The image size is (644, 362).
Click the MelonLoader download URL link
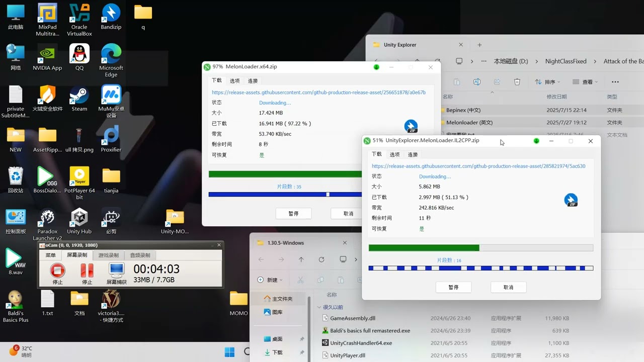318,93
